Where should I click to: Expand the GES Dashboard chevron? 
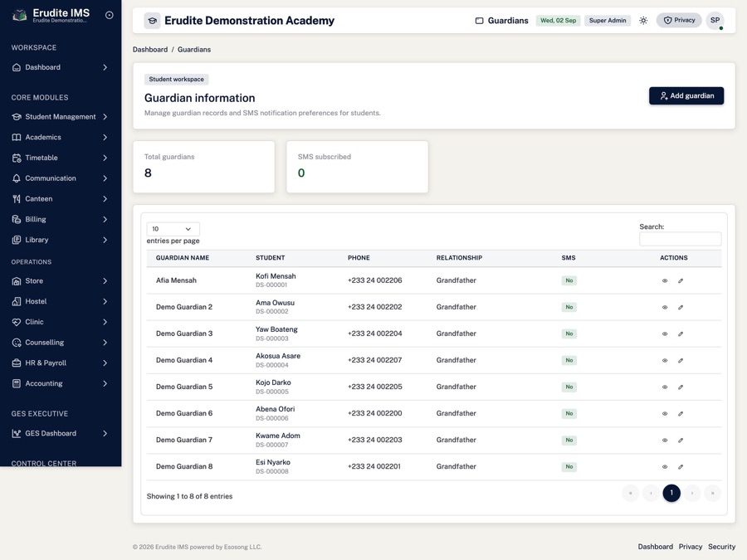[105, 433]
